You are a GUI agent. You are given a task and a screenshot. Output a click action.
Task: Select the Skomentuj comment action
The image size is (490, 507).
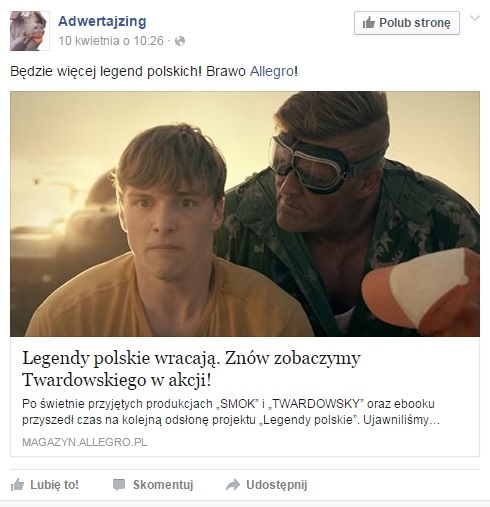point(163,485)
